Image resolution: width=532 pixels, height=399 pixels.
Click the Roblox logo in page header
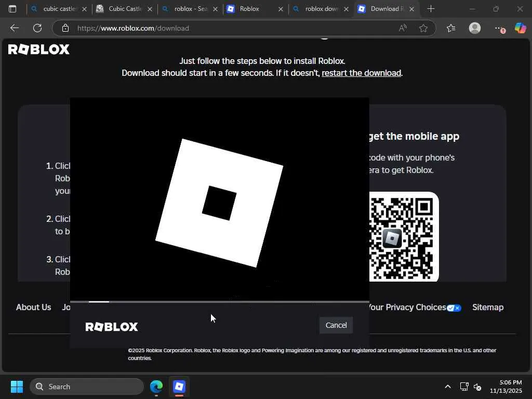click(38, 49)
